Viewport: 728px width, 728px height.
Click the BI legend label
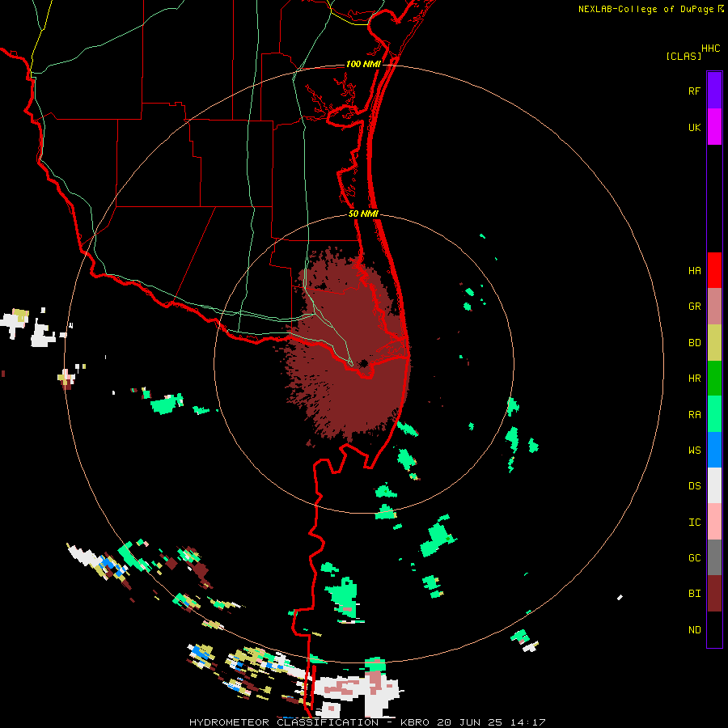click(695, 594)
